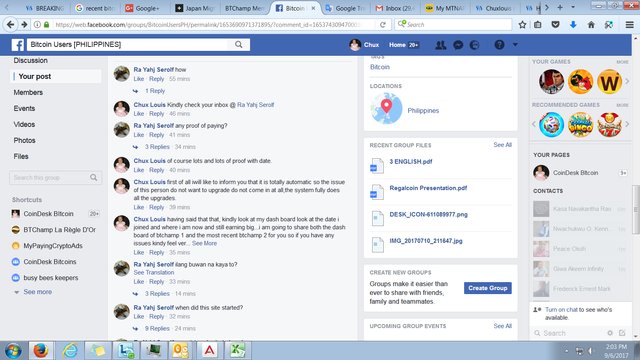Click the Create Group button
Viewport: 640px width, 360px height.
pos(487,288)
